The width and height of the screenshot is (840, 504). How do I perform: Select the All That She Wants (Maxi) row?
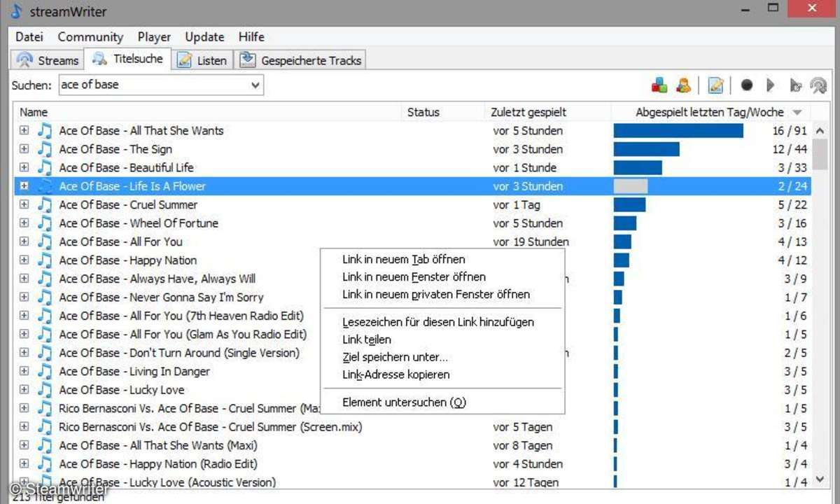[412, 445]
